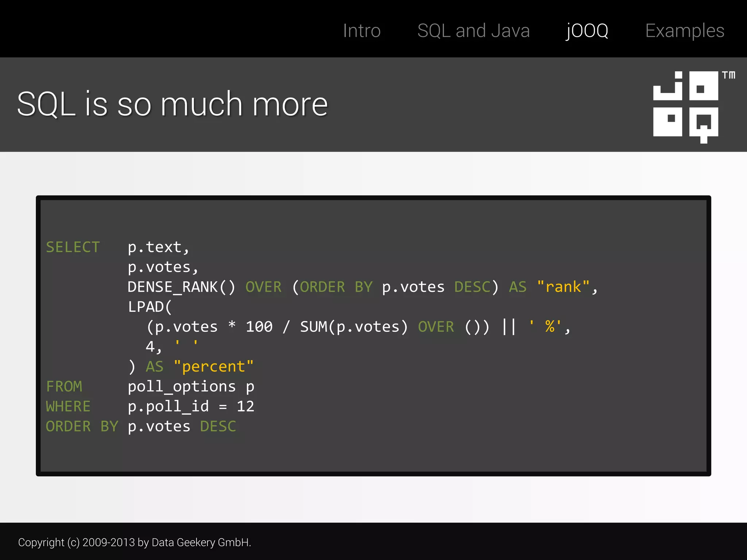Click the "p.poll_id = 12" condition

coord(191,407)
